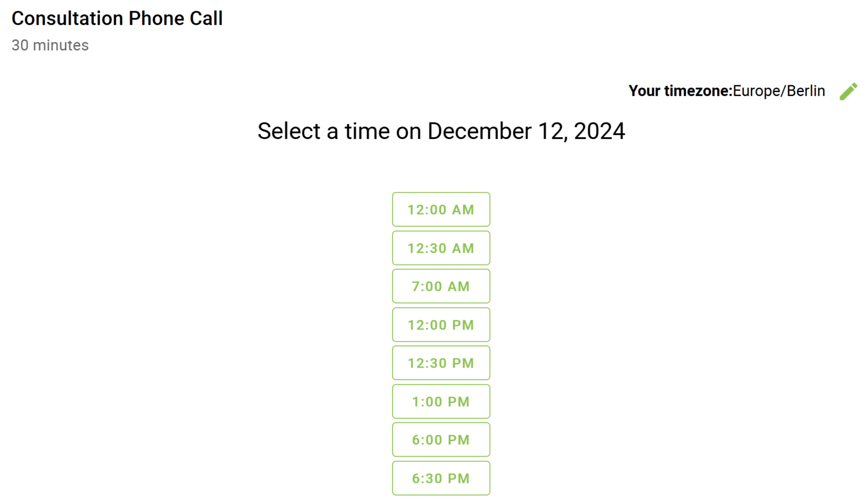Select the 6:00 PM time slot
868x502 pixels.
(441, 440)
